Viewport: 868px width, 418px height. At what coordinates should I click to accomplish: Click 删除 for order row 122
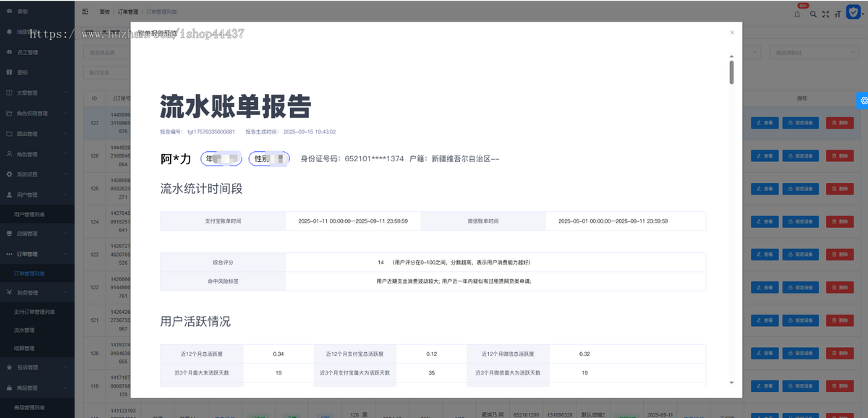[840, 287]
